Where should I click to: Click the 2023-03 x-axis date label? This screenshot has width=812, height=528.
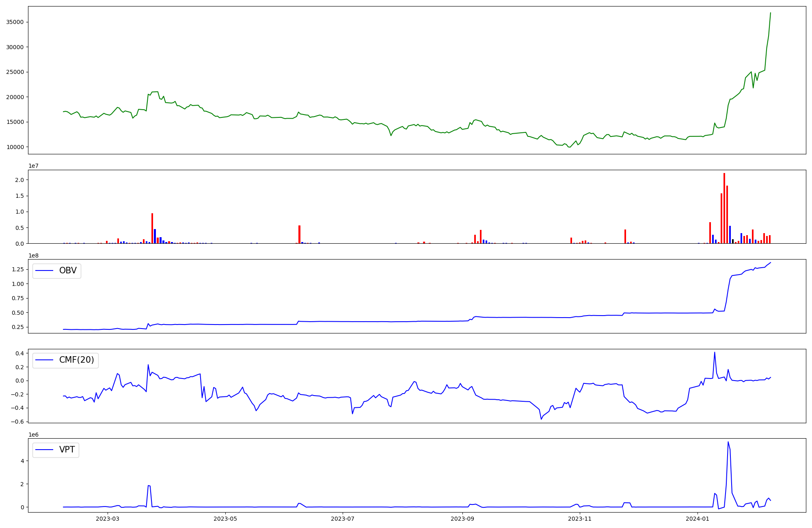(x=108, y=519)
